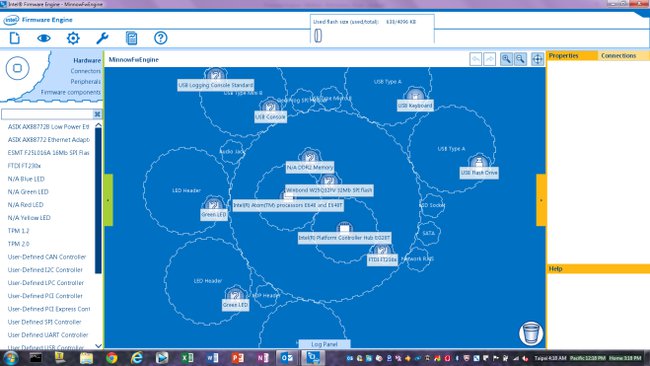650x366 pixels.
Task: Open the help question mark icon
Action: pos(161,38)
